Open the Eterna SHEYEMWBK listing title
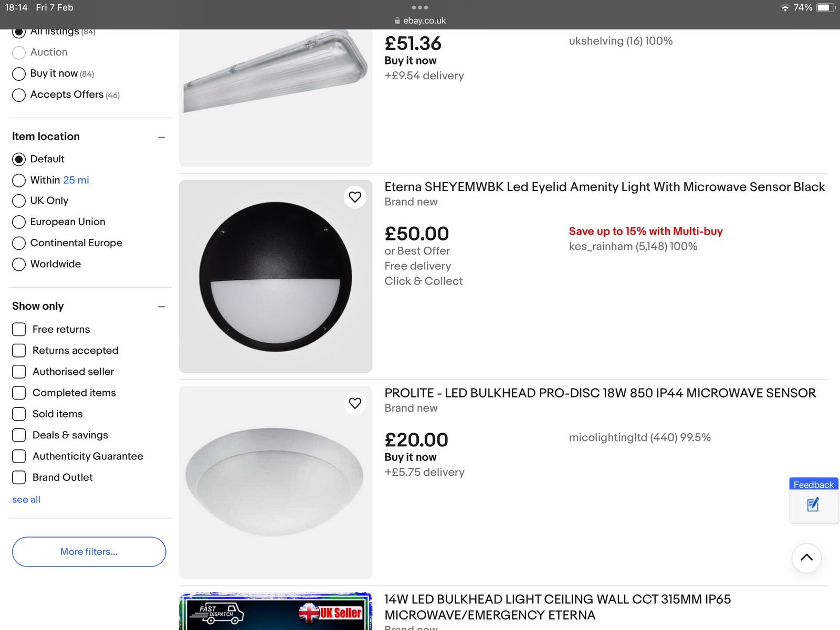The width and height of the screenshot is (840, 630). (604, 187)
